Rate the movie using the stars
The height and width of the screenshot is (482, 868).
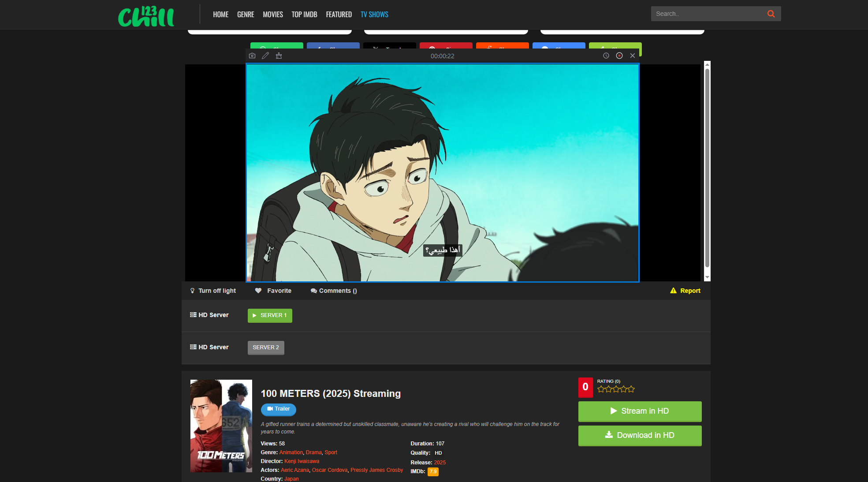(615, 389)
